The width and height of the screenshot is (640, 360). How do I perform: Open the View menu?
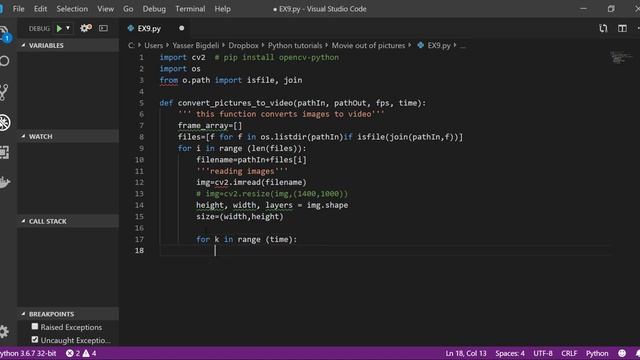(x=105, y=9)
